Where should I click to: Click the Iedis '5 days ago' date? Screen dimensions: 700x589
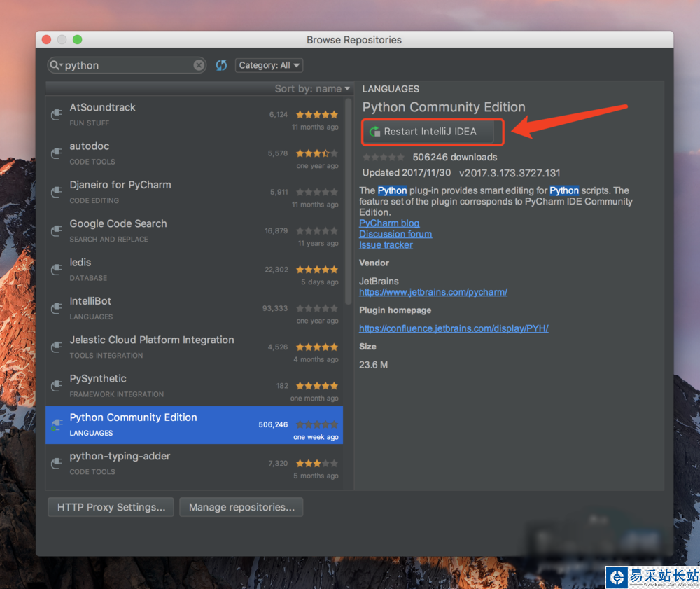pyautogui.click(x=320, y=282)
